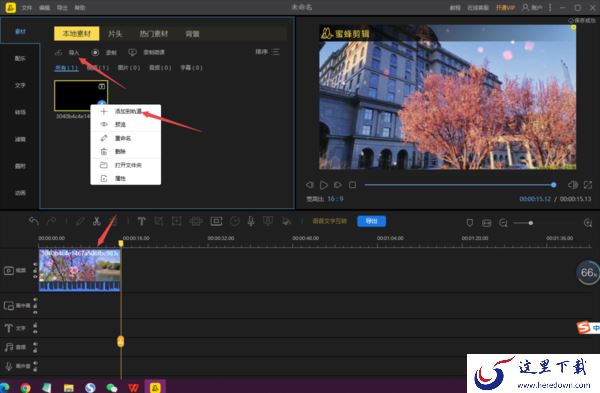The height and width of the screenshot is (393, 600).
Task: Click the record circle icon
Action: click(x=95, y=52)
